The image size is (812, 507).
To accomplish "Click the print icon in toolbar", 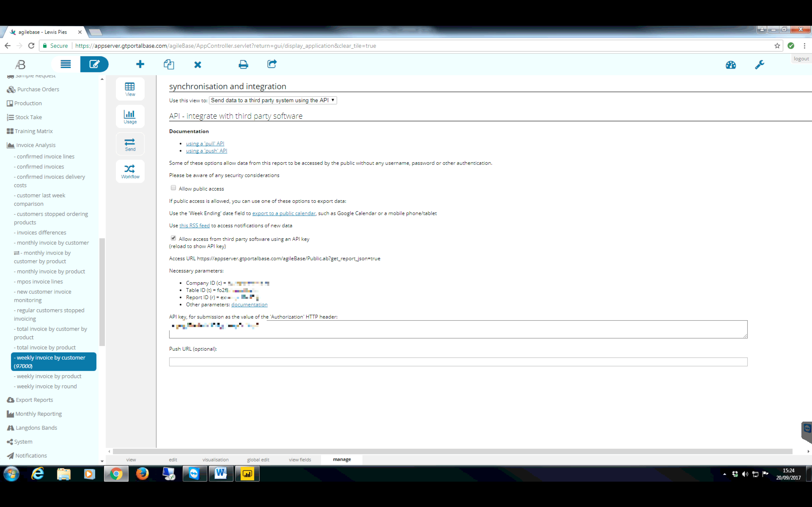I will pos(243,64).
